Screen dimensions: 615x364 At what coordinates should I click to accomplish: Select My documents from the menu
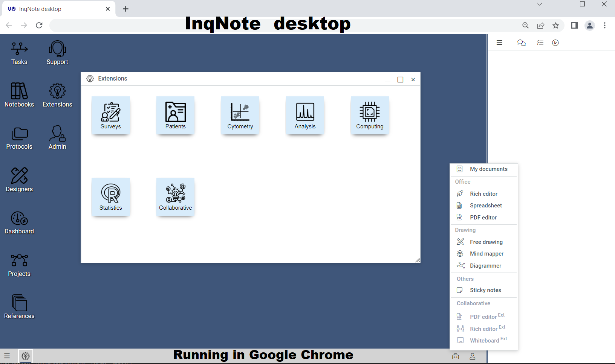click(x=484, y=169)
